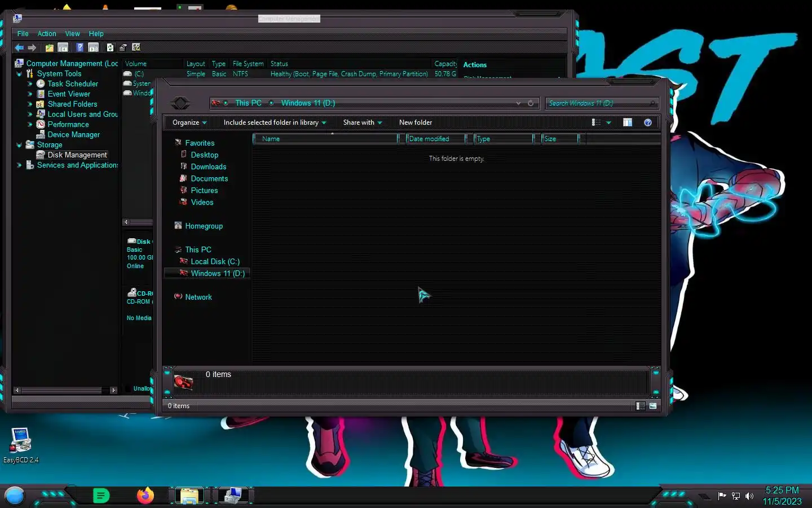
Task: Click the Properties toolbar icon in Computer Management
Action: (123, 48)
